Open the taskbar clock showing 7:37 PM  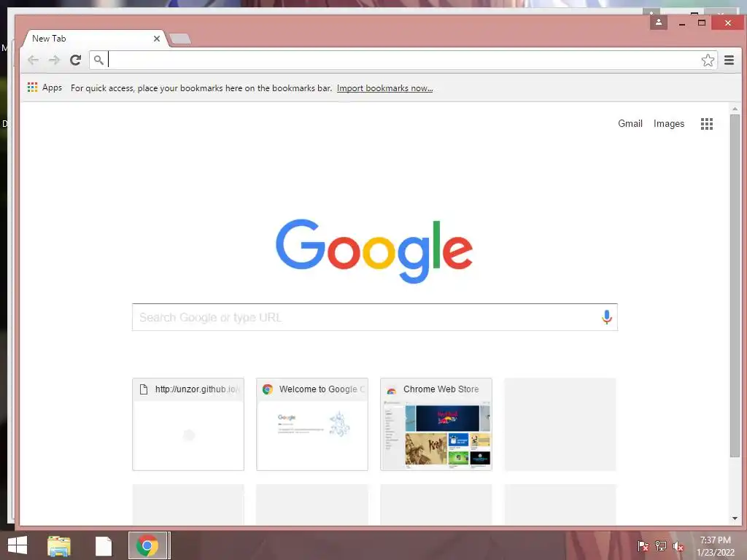coord(715,545)
